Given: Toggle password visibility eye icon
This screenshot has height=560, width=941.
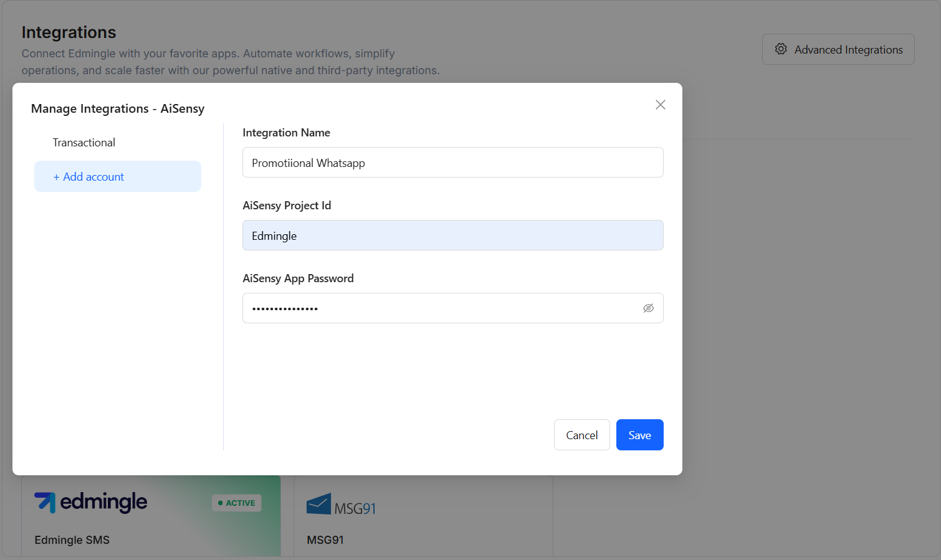Looking at the screenshot, I should (x=648, y=308).
